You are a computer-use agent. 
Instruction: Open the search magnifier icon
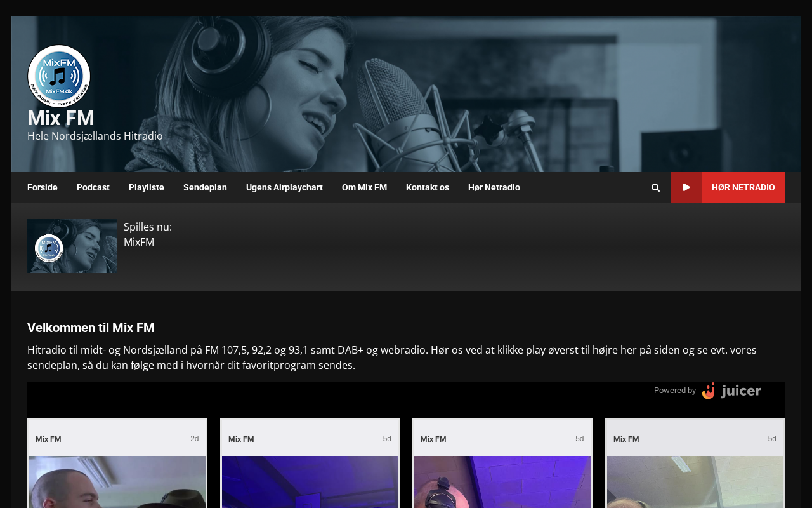655,188
